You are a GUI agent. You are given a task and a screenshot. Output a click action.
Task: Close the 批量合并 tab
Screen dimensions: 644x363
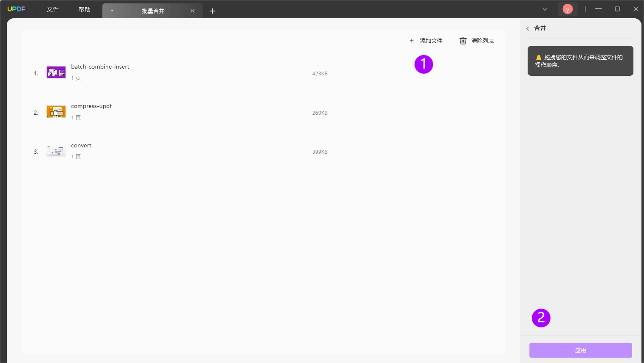193,11
